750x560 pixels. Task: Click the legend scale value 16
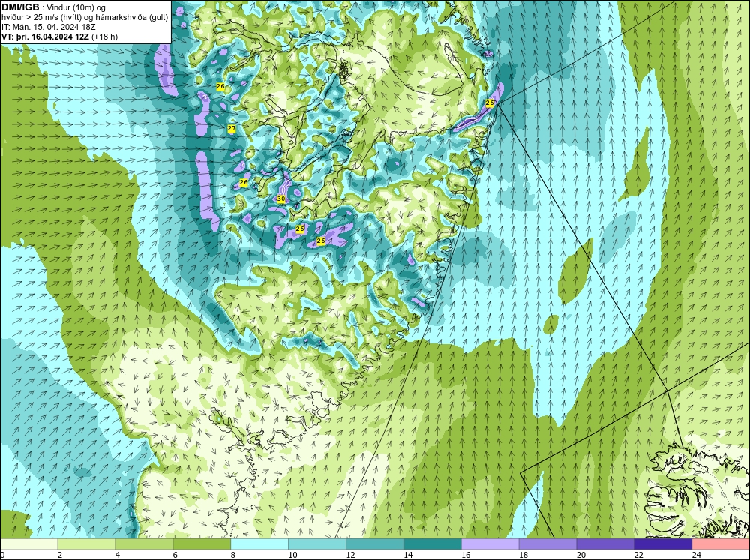click(x=466, y=555)
